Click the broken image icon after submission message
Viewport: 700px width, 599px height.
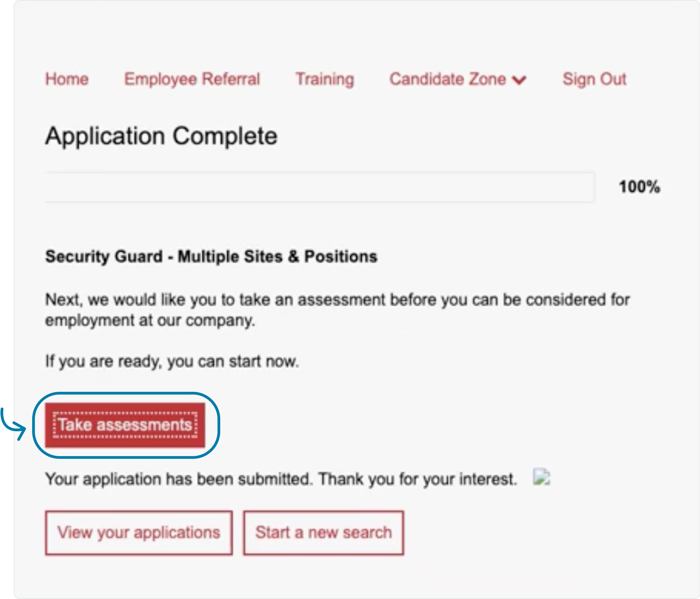coord(541,477)
